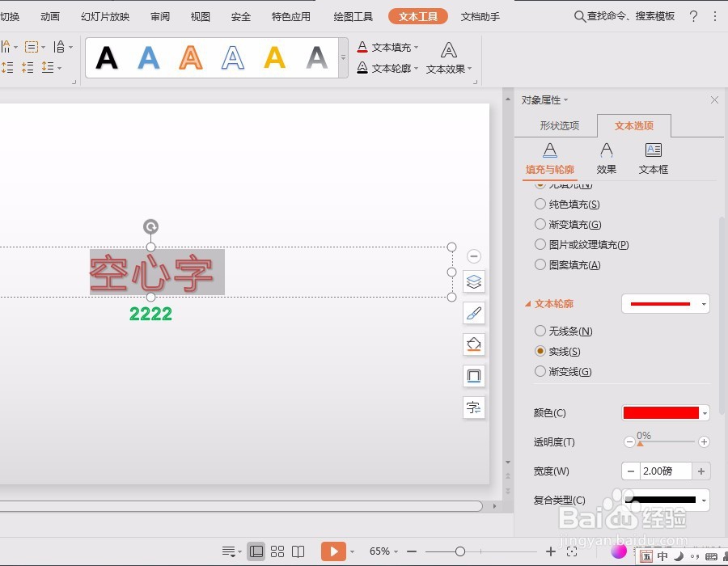Increase transparency with plus circle

click(704, 441)
